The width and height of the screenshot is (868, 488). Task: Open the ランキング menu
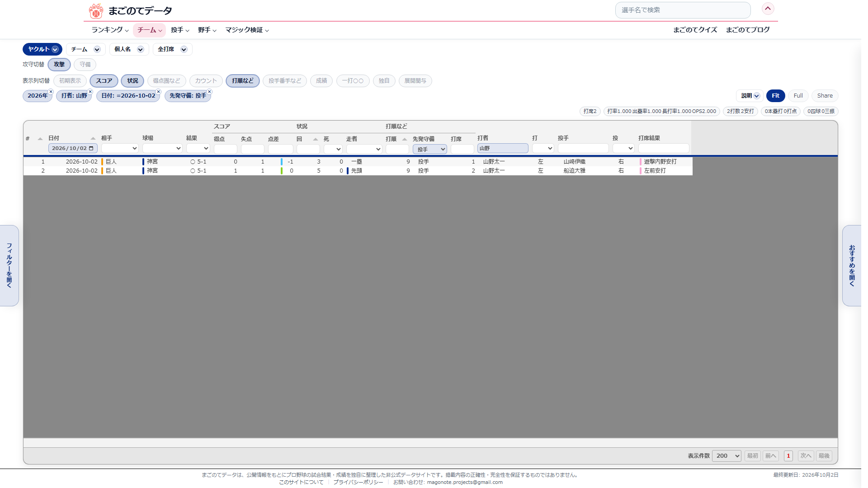click(110, 30)
